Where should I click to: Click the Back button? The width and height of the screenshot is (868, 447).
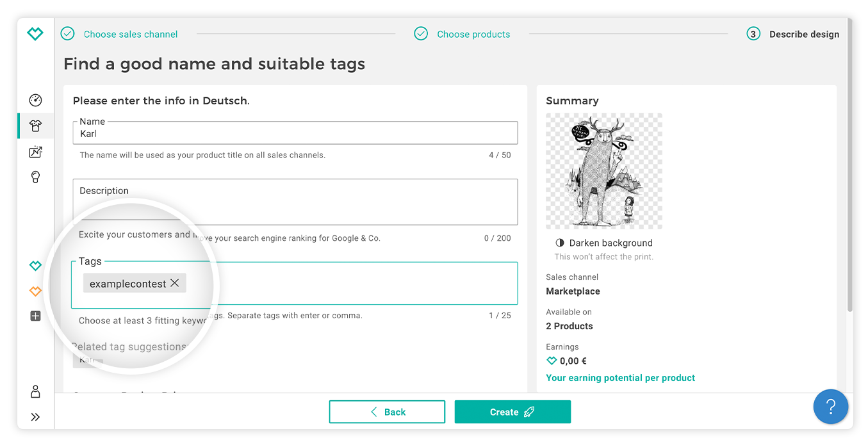[x=387, y=412]
